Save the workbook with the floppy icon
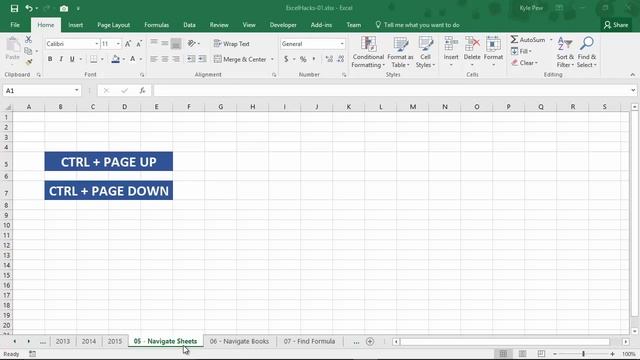Viewport: 640px width, 360px height. pyautogui.click(x=14, y=8)
